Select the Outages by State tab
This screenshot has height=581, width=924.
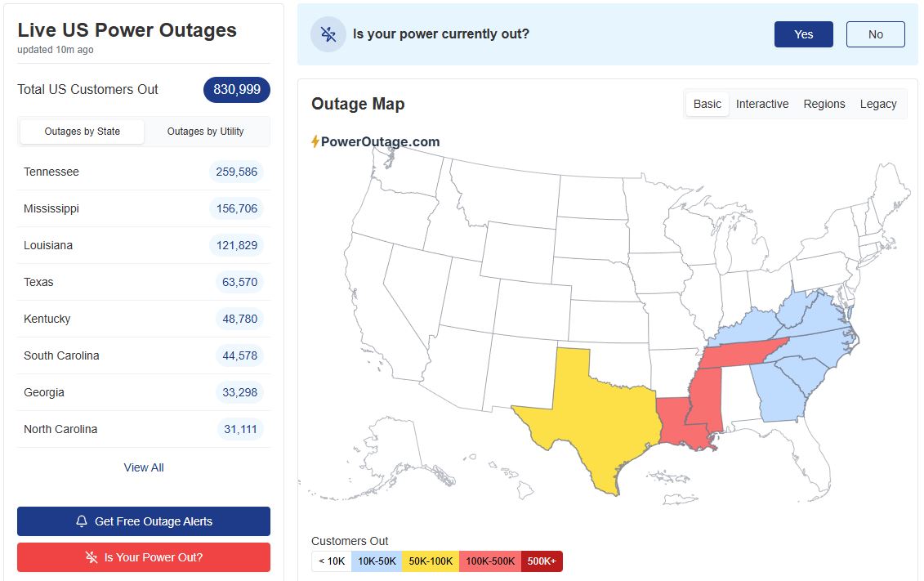(x=82, y=132)
